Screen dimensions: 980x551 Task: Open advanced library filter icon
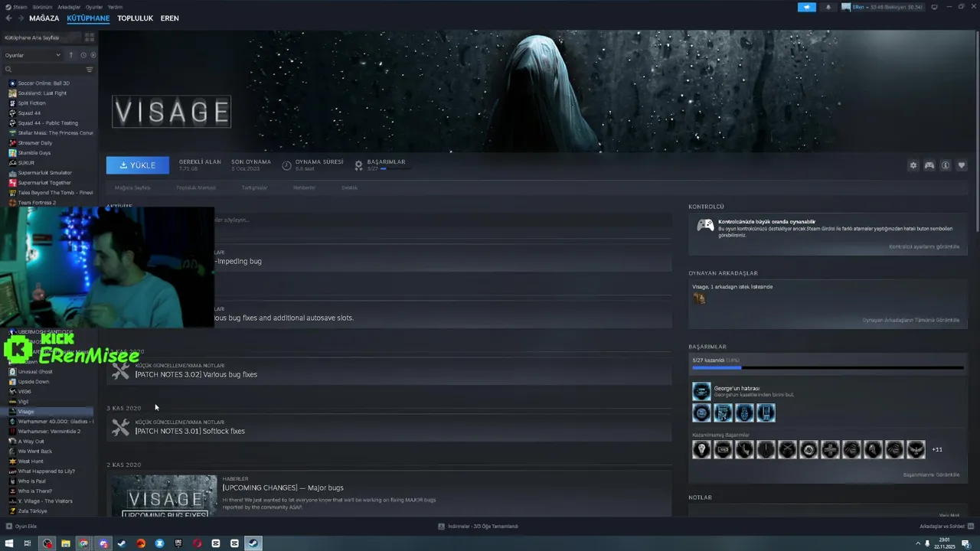click(x=90, y=70)
